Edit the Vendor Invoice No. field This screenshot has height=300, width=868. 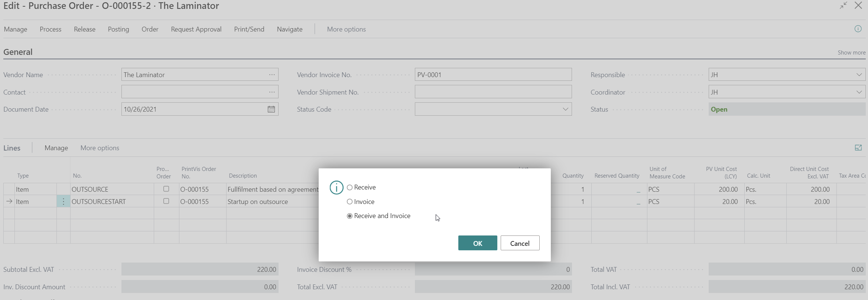click(x=493, y=75)
